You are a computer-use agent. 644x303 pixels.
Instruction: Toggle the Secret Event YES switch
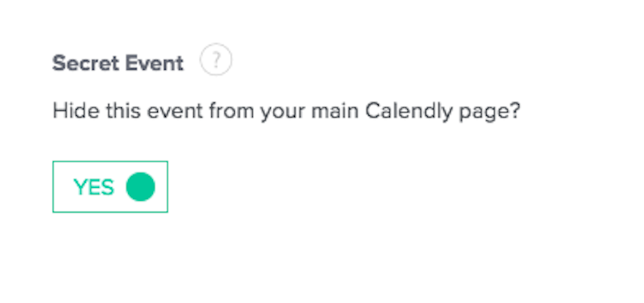tap(110, 187)
